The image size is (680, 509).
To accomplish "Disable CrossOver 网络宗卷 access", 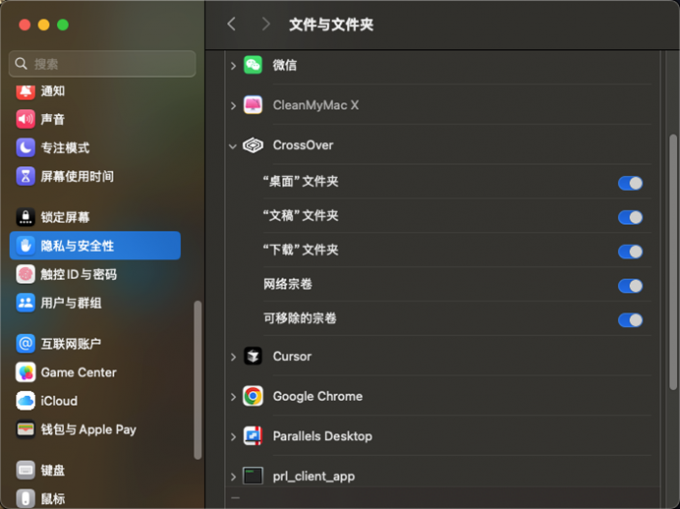I will pos(630,286).
